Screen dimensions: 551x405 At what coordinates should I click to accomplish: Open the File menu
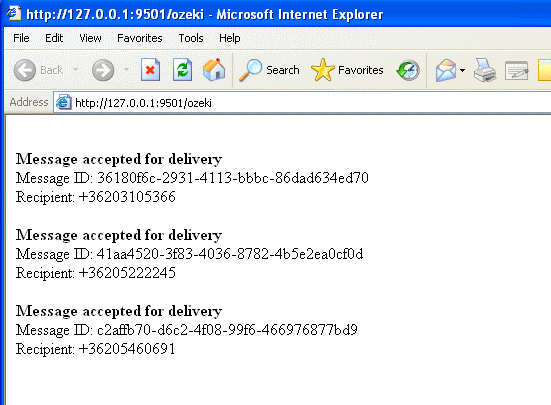(21, 38)
